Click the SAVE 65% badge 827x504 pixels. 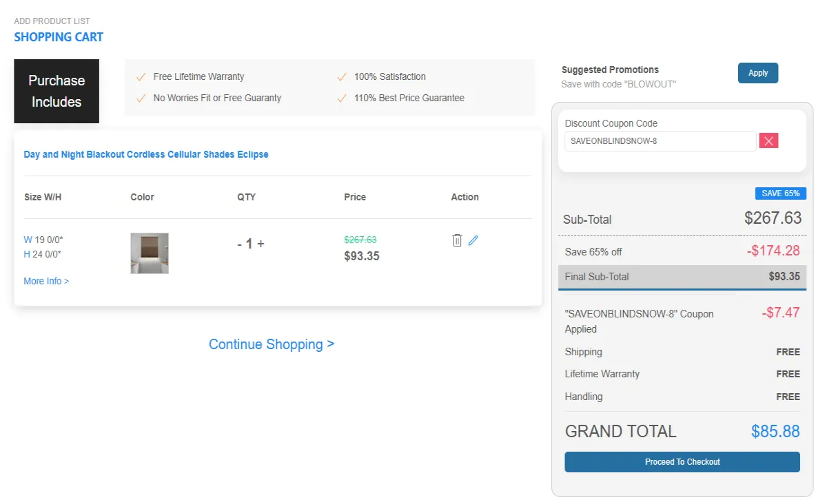(780, 193)
